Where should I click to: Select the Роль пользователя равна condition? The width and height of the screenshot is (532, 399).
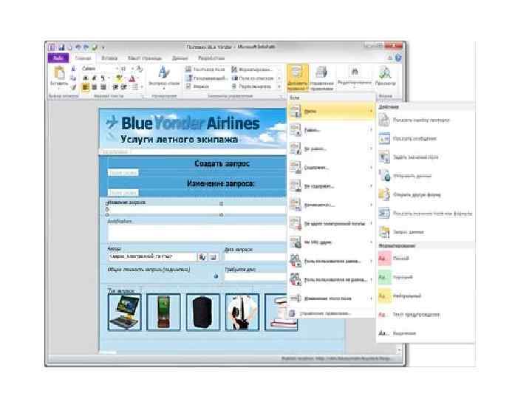point(331,261)
